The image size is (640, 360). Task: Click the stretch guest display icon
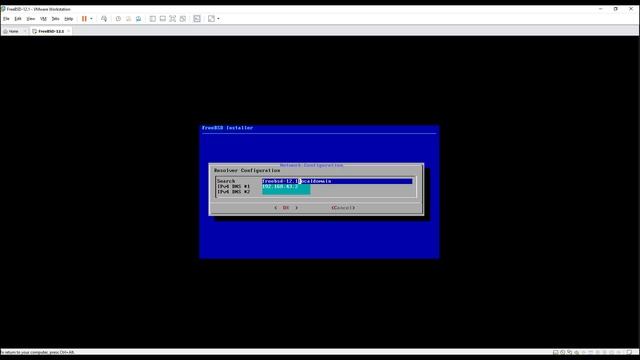pos(211,19)
